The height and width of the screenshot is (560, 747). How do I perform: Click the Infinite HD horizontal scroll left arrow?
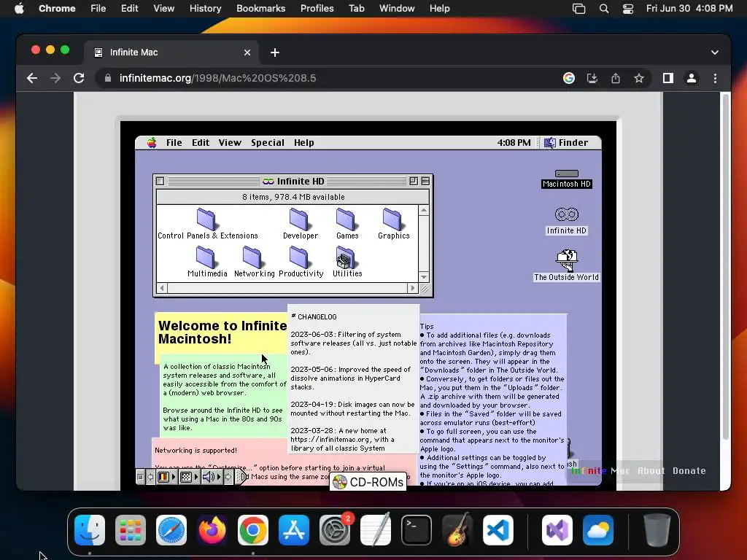[x=162, y=287]
